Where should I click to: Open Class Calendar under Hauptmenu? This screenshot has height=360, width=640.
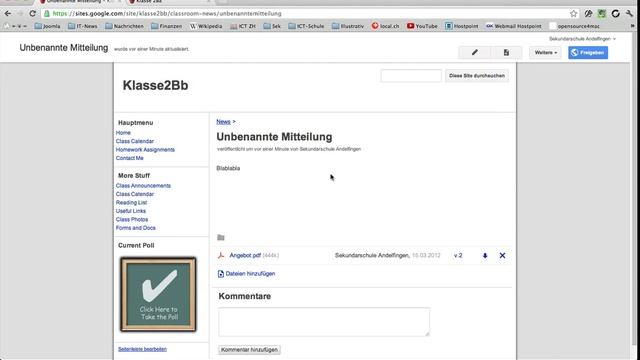pos(135,141)
